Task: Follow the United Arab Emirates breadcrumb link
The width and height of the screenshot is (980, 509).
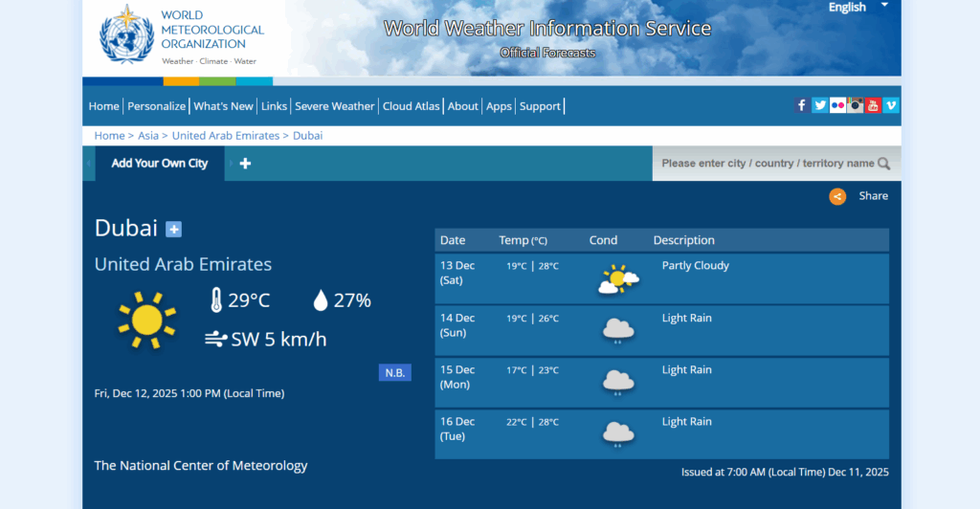Action: 226,136
